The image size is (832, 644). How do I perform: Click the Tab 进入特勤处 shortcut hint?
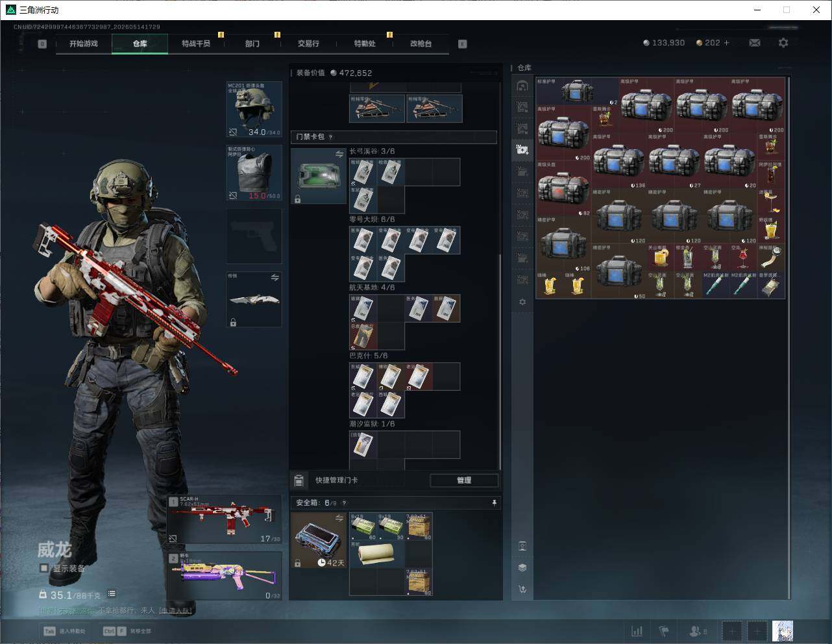(x=64, y=631)
